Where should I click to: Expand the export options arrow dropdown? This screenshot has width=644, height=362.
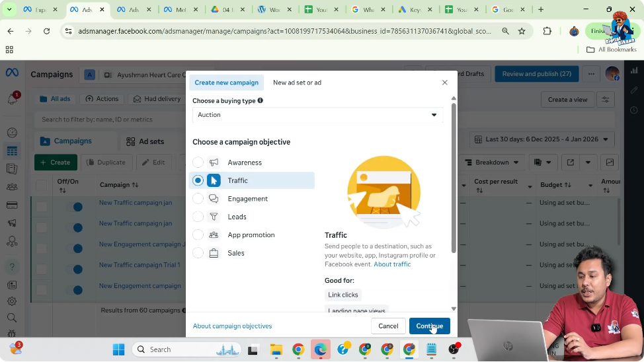pos(588,163)
